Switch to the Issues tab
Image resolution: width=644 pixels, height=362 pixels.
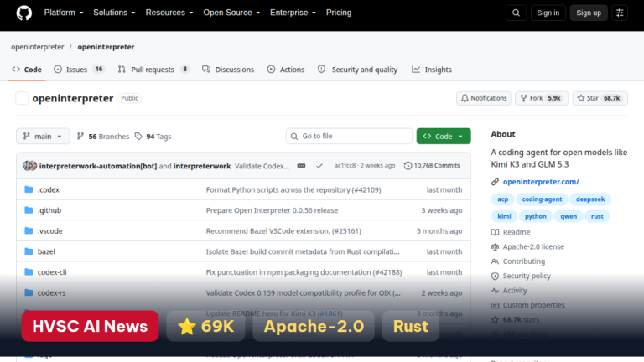coord(80,70)
